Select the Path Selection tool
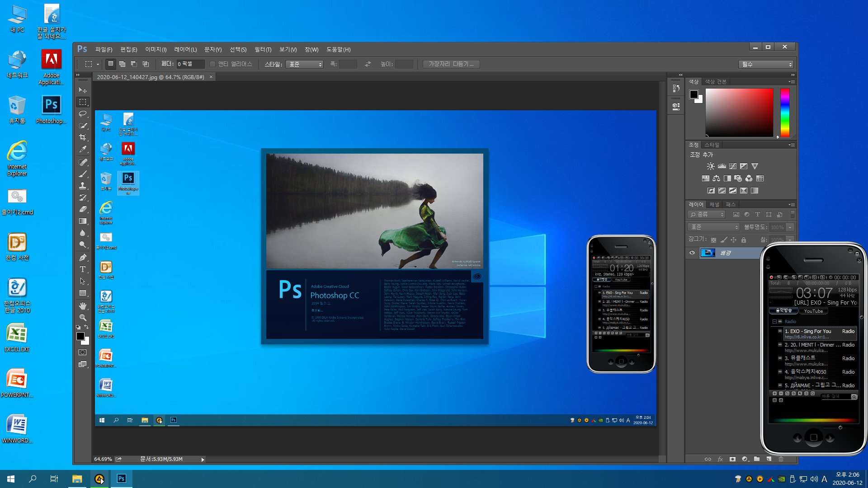Viewport: 868px width, 488px height. pos(83,281)
